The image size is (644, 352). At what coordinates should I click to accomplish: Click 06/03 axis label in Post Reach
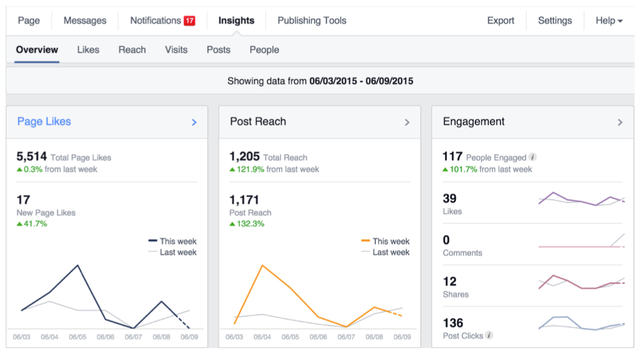coord(234,337)
